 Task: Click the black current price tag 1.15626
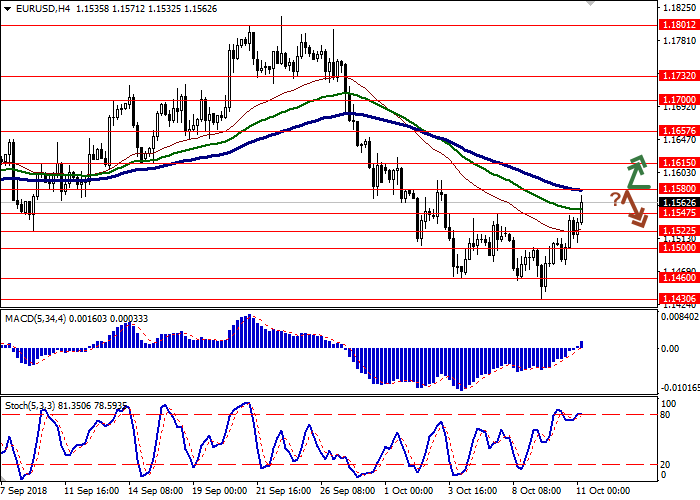coord(679,203)
